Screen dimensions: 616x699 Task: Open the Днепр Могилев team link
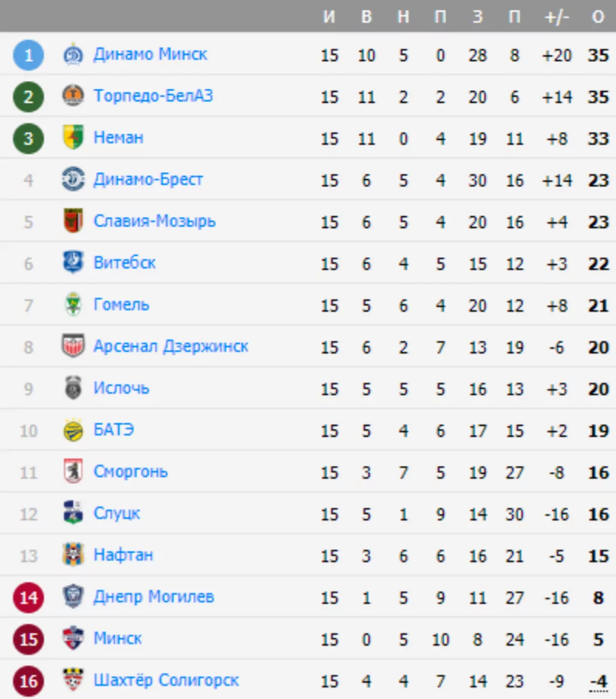153,596
